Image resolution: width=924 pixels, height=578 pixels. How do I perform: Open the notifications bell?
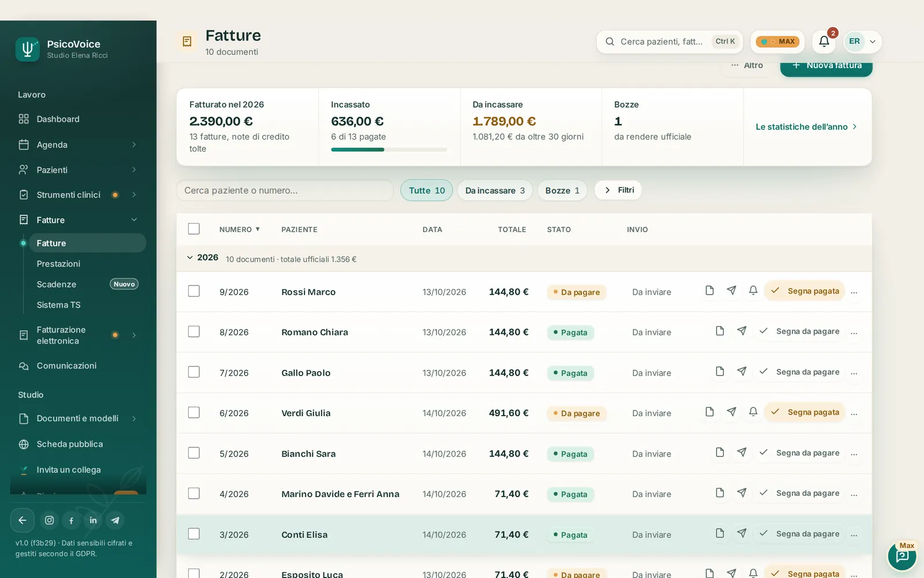(824, 42)
